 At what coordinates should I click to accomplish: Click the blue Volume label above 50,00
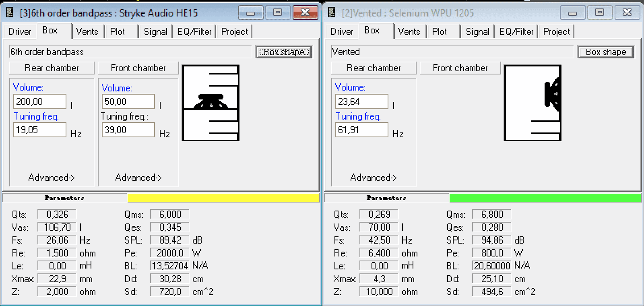pos(117,88)
